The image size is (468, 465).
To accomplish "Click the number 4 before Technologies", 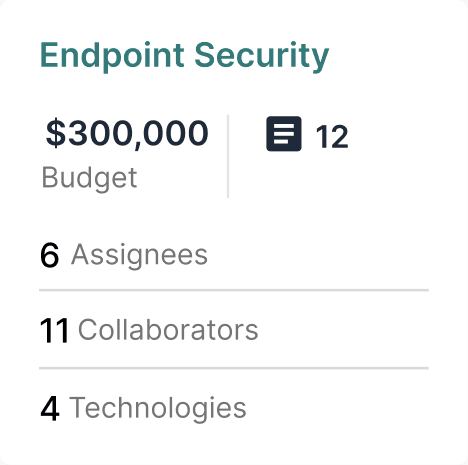I will [x=50, y=408].
